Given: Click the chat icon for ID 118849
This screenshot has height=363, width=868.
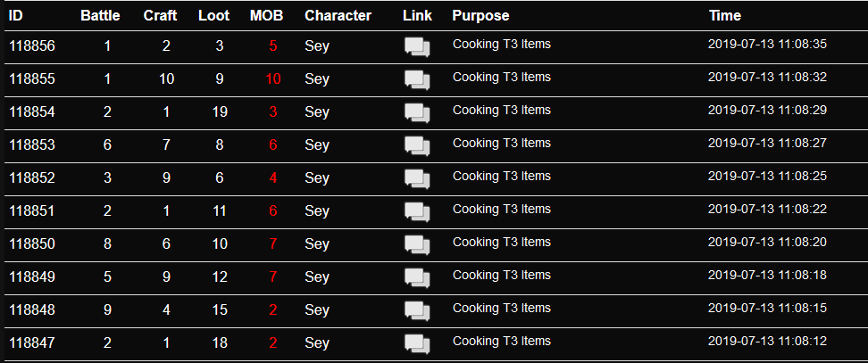Looking at the screenshot, I should tap(417, 278).
